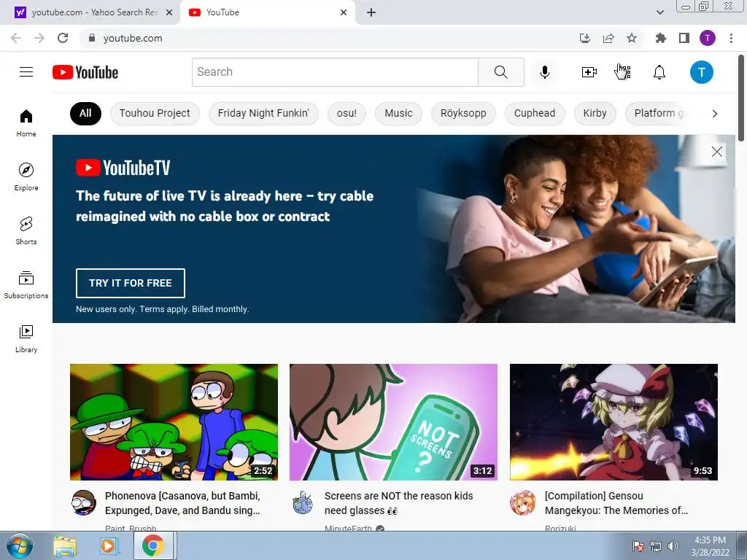Select the Kirby chip

point(595,113)
